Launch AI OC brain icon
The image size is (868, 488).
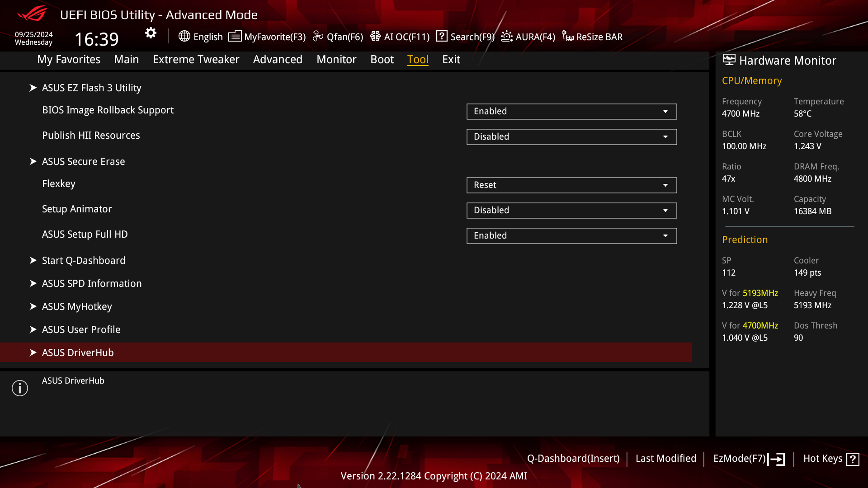[375, 36]
